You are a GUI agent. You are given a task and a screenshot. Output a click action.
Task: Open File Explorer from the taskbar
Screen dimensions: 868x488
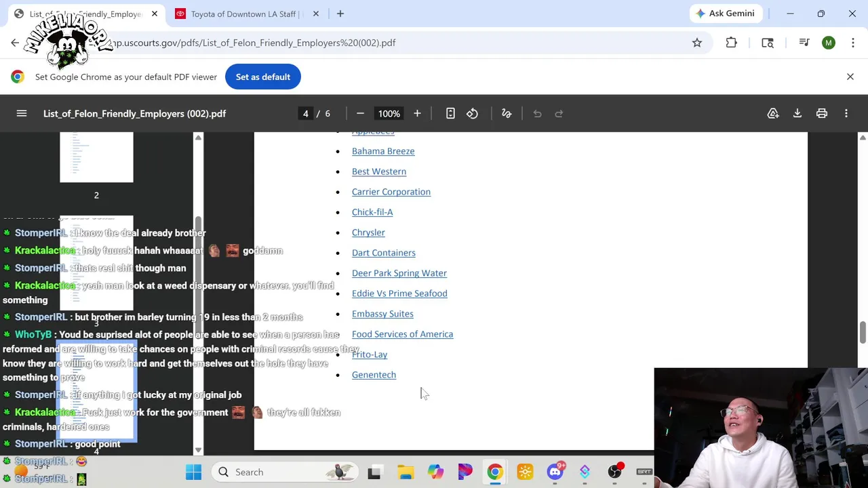pos(406,472)
